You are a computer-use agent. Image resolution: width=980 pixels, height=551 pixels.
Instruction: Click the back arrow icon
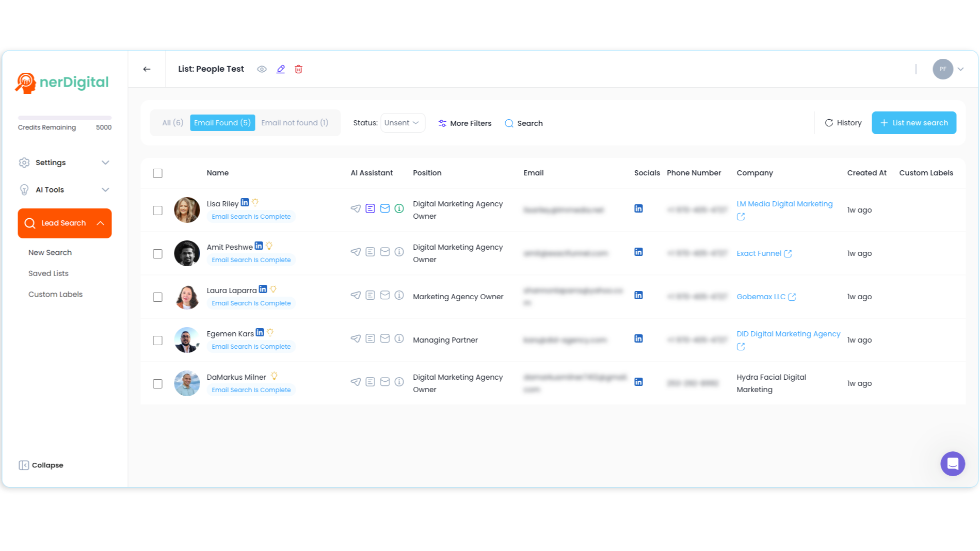pyautogui.click(x=147, y=69)
